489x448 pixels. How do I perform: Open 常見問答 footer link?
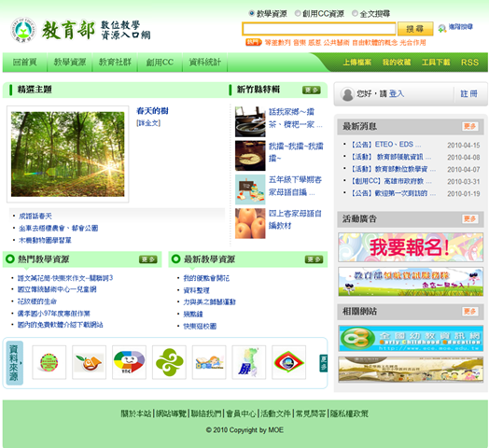coord(311,413)
